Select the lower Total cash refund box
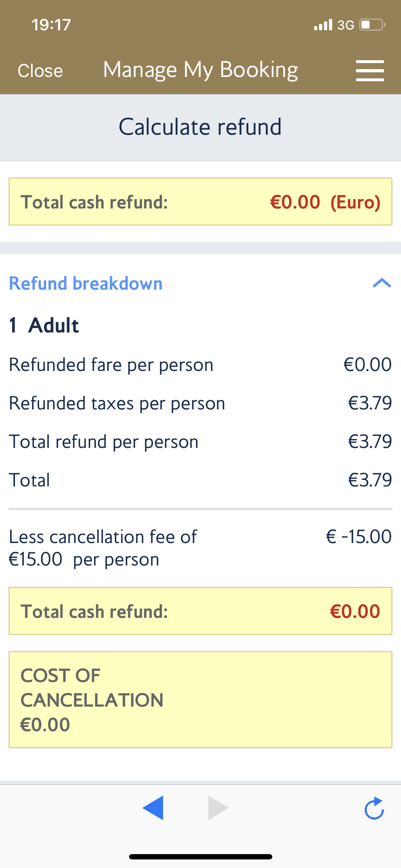The image size is (401, 868). coord(200,611)
